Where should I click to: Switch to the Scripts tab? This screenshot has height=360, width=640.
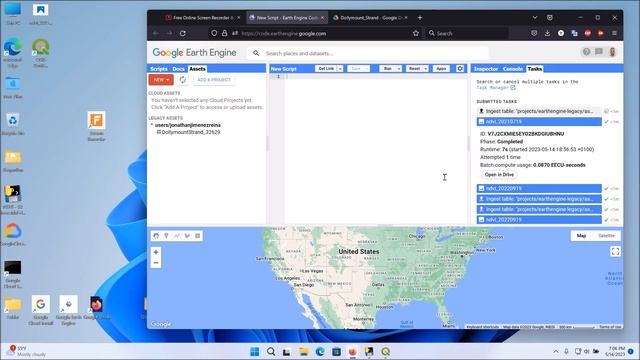[x=159, y=69]
